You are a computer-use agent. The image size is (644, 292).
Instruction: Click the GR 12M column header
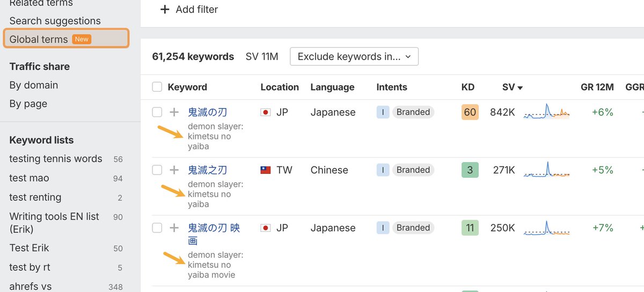[597, 87]
